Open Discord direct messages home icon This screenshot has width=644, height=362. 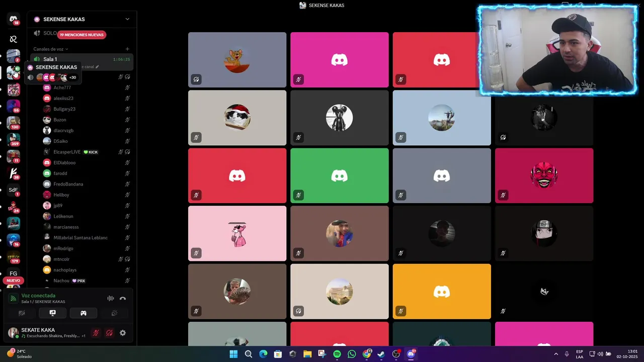coord(14,20)
